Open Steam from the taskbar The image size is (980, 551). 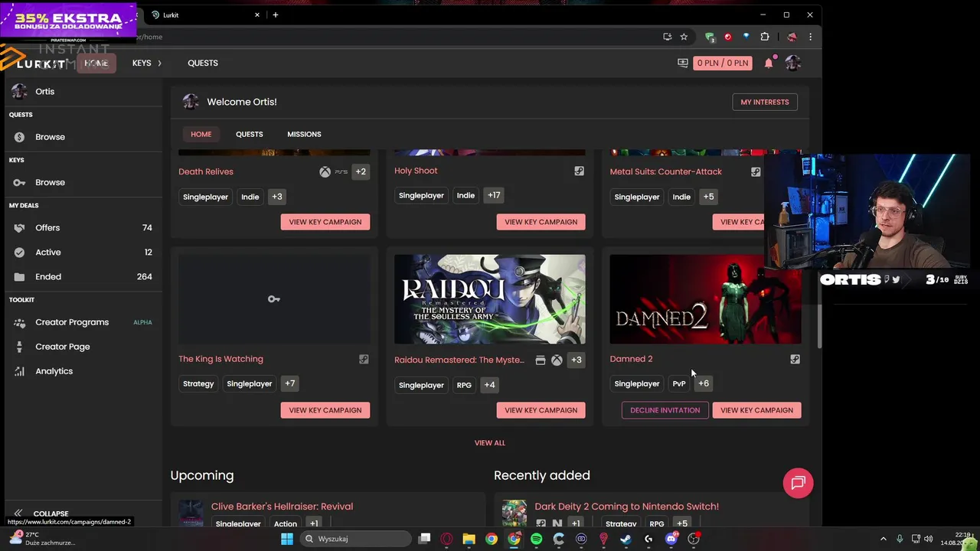coord(626,539)
